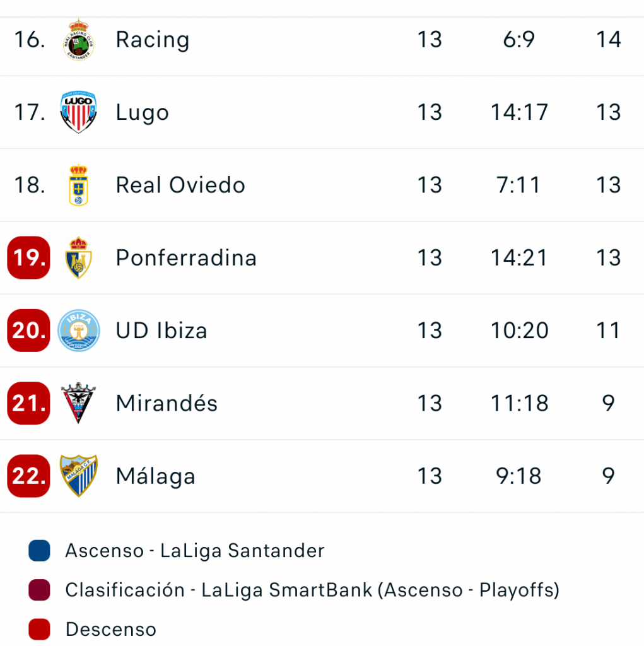This screenshot has width=644, height=646.
Task: Open the Málaga club crest icon
Action: pyautogui.click(x=79, y=476)
